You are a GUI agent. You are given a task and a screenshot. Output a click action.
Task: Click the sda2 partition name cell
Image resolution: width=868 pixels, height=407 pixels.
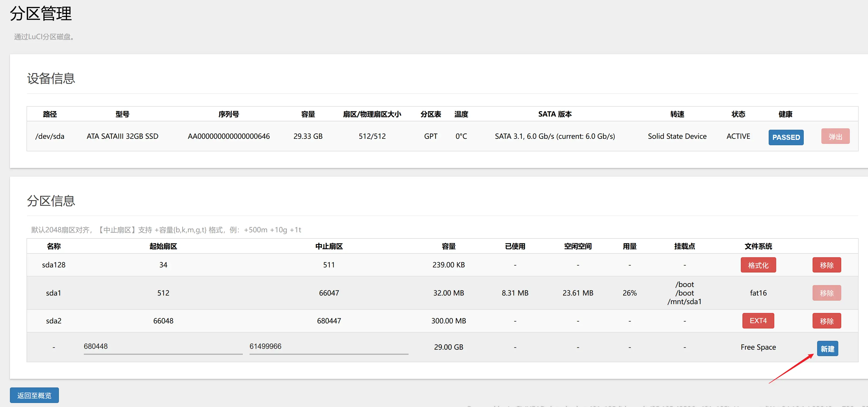[x=54, y=321]
